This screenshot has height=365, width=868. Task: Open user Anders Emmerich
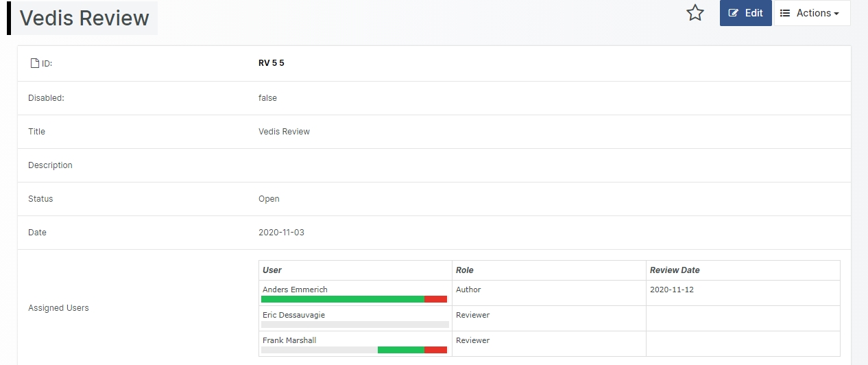pos(295,290)
